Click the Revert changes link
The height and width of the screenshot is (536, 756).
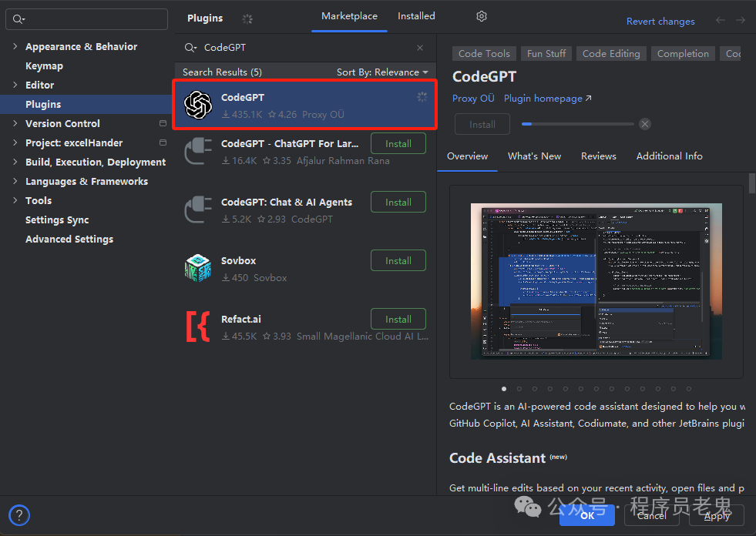click(x=660, y=22)
